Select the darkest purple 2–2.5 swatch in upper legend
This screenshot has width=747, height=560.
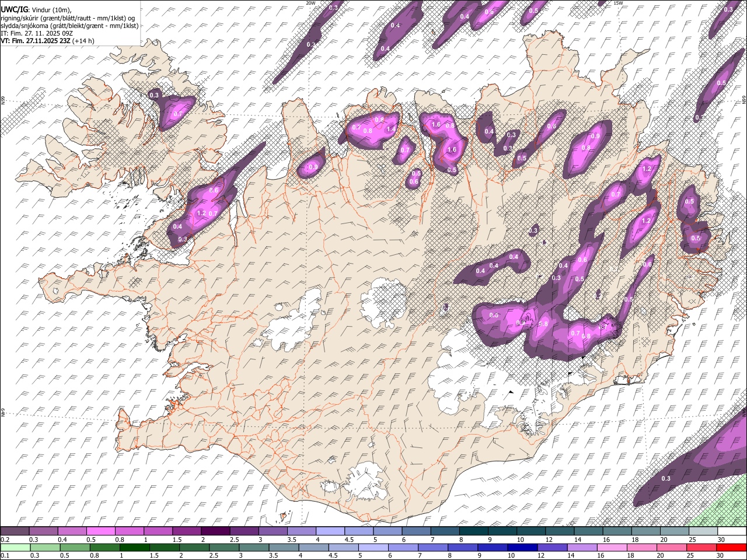(215, 531)
